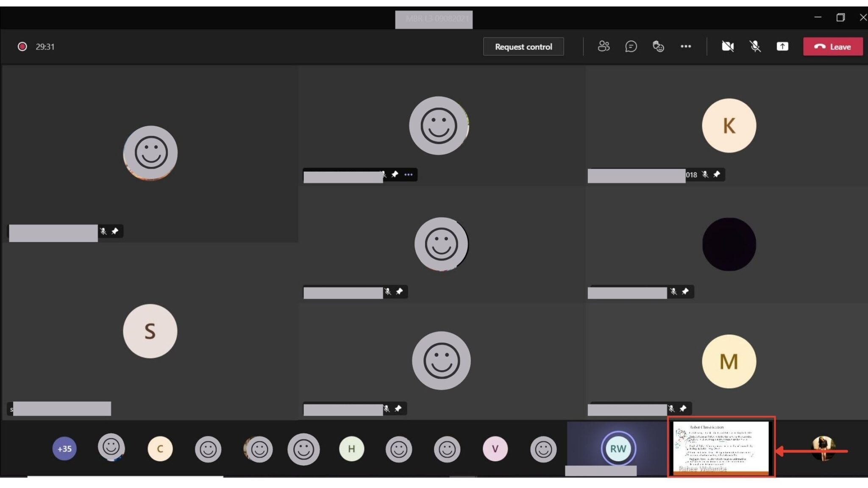Screen dimensions: 868x488
Task: Toggle the camera on
Action: pos(727,46)
